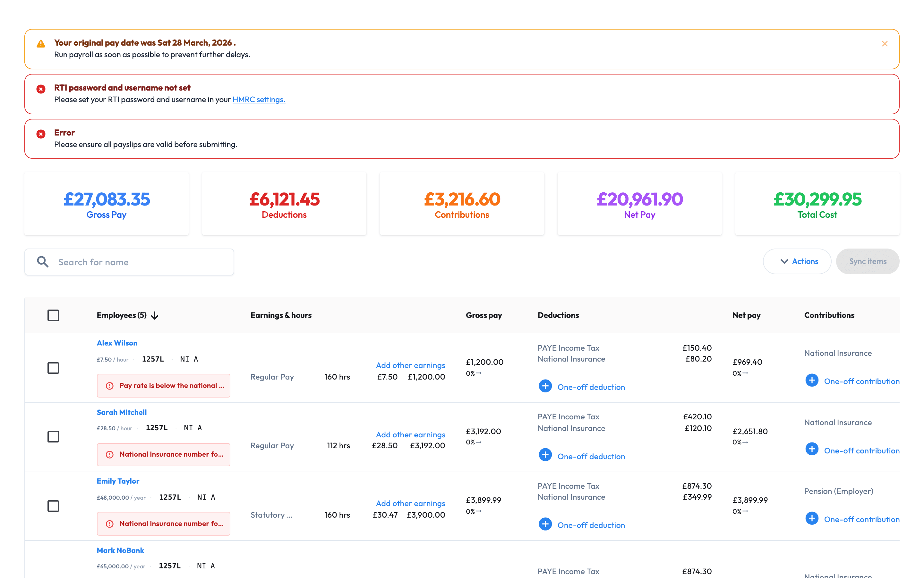Click plus icon for Emily Taylor's one-off deduction
924x578 pixels.
[545, 524]
